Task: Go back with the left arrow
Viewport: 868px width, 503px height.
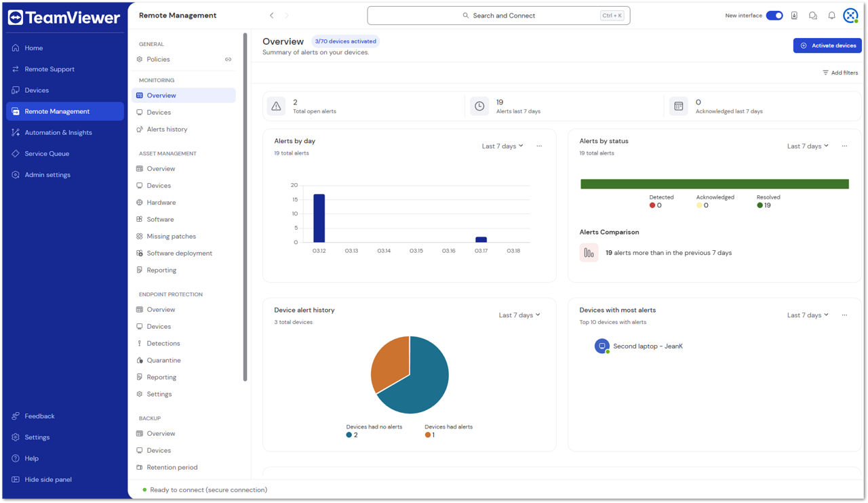Action: 272,16
